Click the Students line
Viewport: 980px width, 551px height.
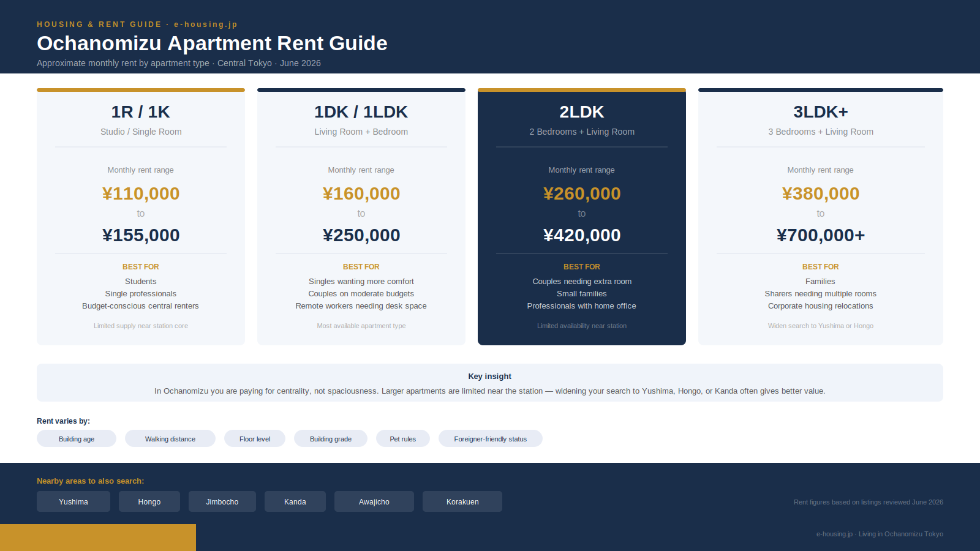tap(141, 282)
